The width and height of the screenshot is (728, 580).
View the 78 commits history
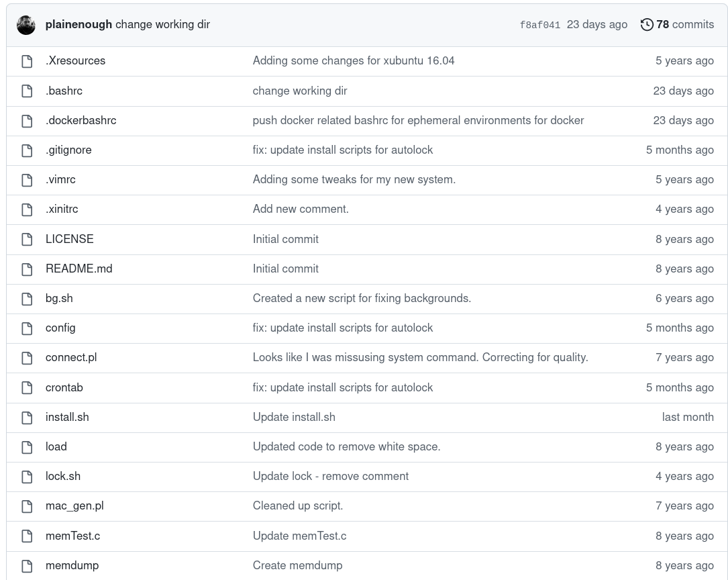(678, 24)
